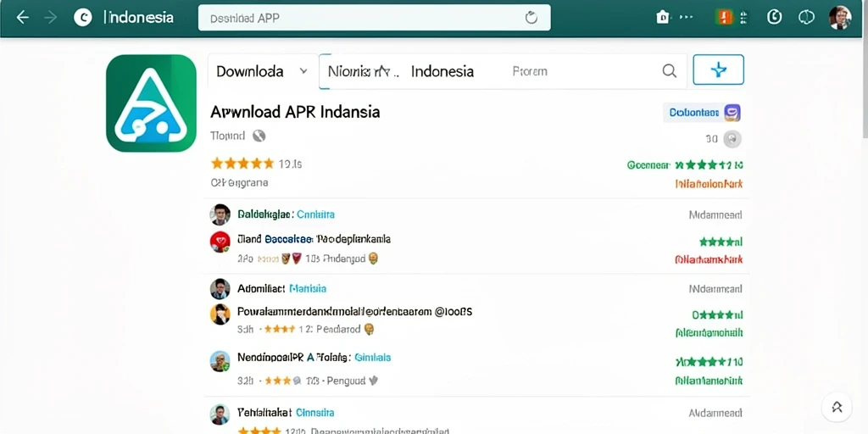Click the grey circle icon beside 30
The height and width of the screenshot is (434, 868).
pos(732,138)
